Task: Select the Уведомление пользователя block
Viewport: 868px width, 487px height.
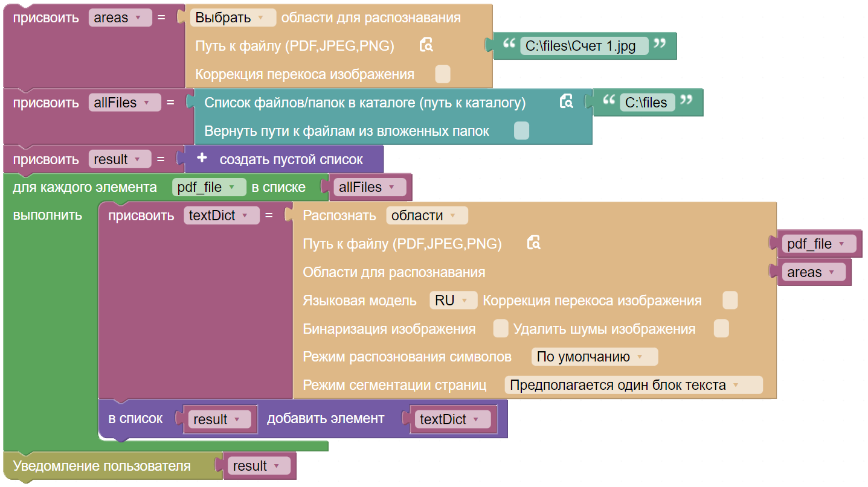Action: [x=103, y=465]
